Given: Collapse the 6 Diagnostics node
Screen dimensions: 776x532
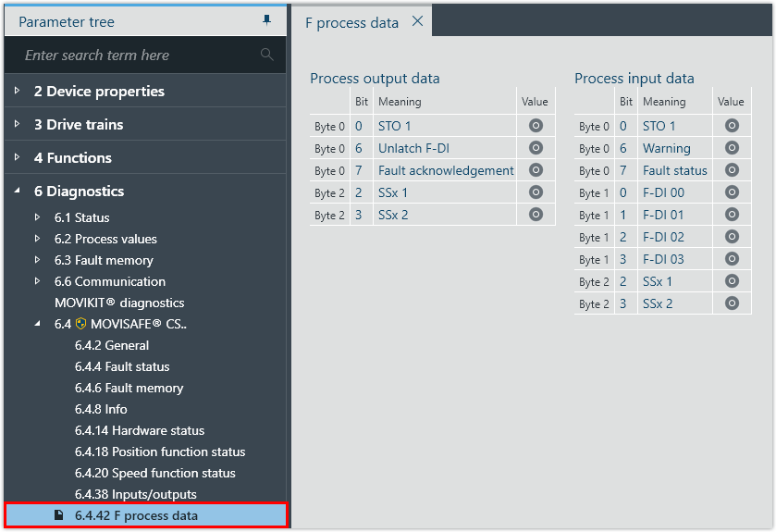Looking at the screenshot, I should point(17,191).
